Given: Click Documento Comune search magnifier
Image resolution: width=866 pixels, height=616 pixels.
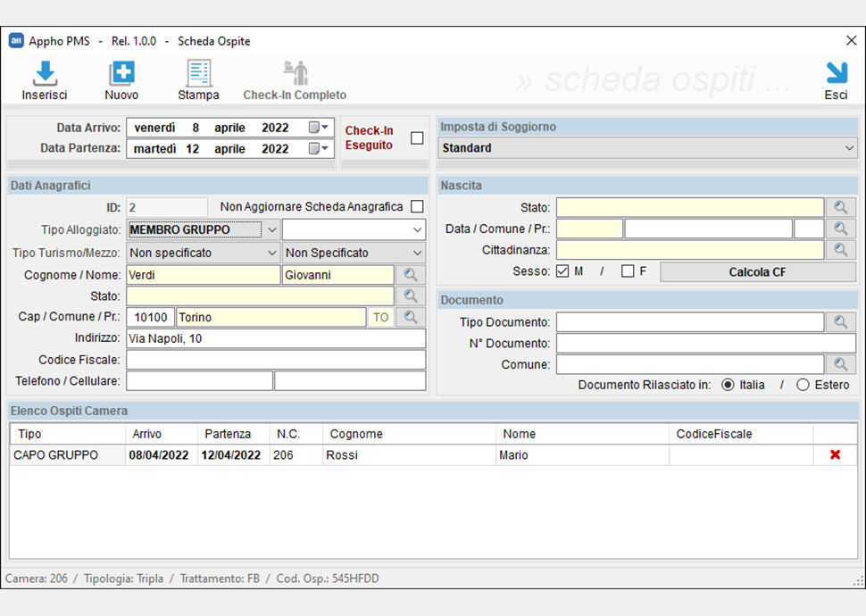Looking at the screenshot, I should [x=841, y=364].
